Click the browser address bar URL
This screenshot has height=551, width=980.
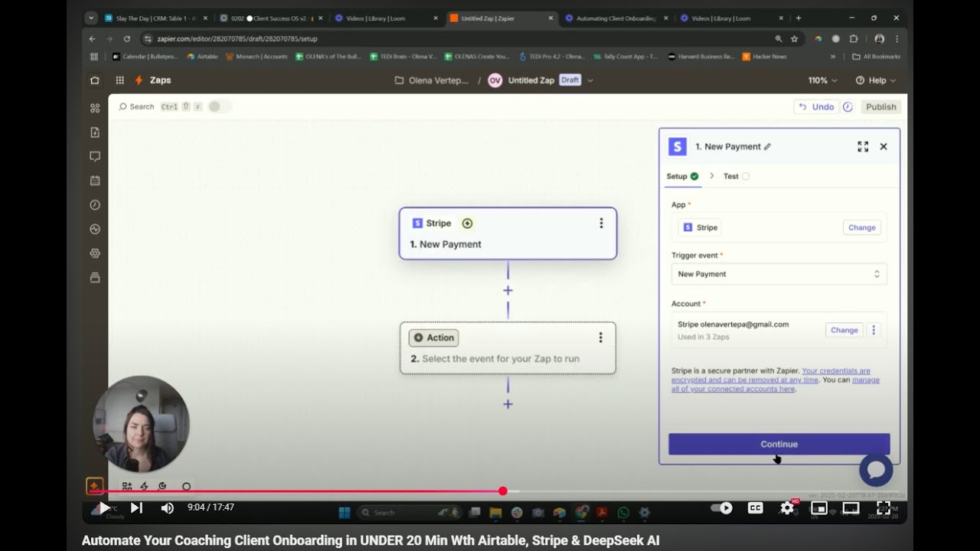(237, 38)
